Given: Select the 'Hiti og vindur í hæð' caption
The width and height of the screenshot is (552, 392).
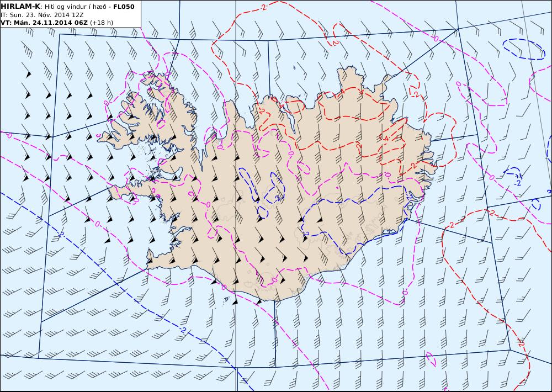Looking at the screenshot, I should tap(76, 7).
